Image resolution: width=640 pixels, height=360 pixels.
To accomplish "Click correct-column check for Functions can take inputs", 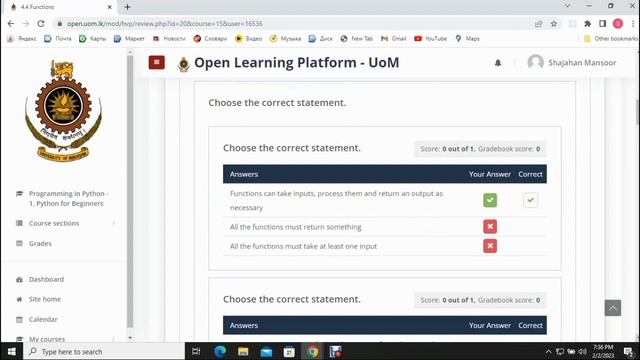I will [530, 200].
